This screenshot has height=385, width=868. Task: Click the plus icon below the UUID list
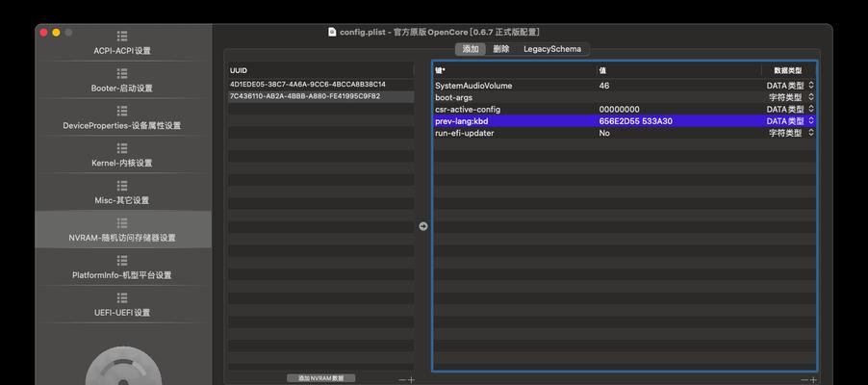pos(411,379)
